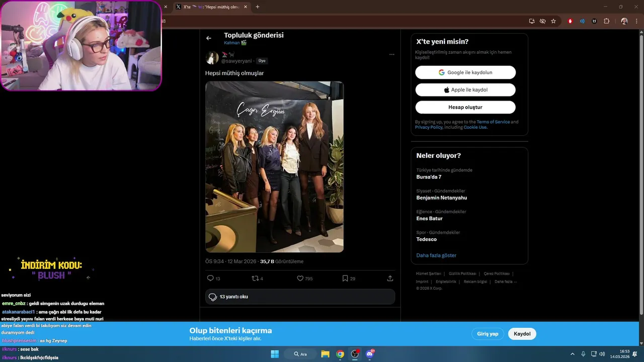Screen dimensions: 644x362
Task: Click the blue sound-wave extension icon
Action: 582,21
